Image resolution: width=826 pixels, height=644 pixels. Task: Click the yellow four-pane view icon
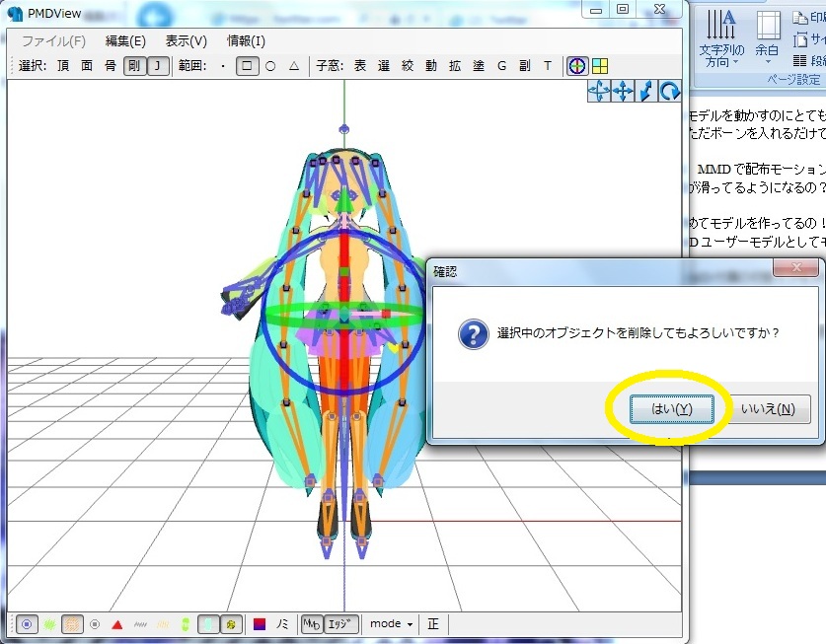click(600, 66)
